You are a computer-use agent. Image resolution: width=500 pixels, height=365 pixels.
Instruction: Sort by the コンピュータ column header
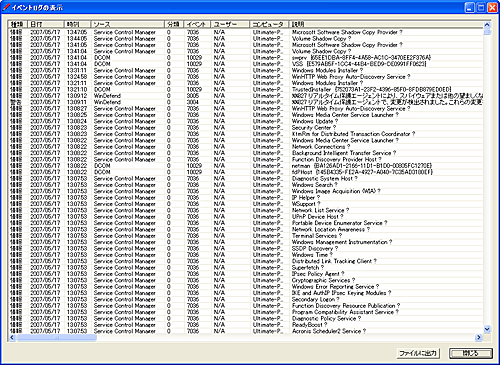[269, 24]
